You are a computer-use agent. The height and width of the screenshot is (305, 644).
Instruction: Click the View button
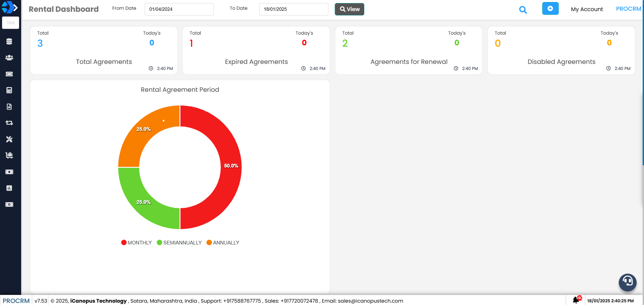click(349, 9)
